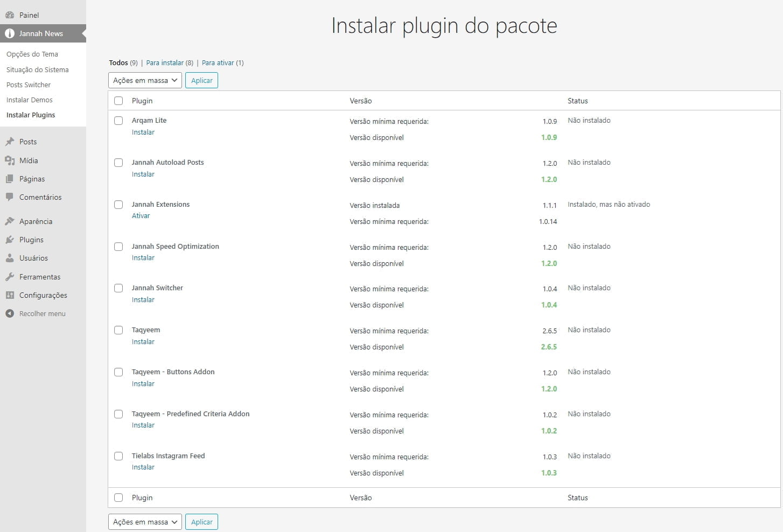The image size is (783, 532).
Task: Go to the Painel menu
Action: tap(29, 15)
